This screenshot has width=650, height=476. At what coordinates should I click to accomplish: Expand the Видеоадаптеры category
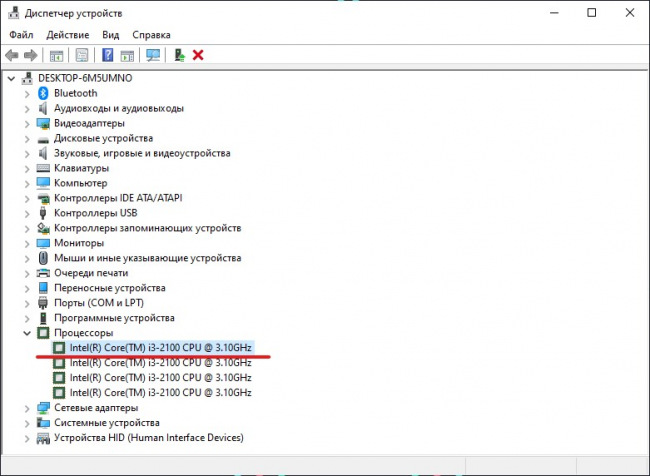pyautogui.click(x=27, y=124)
